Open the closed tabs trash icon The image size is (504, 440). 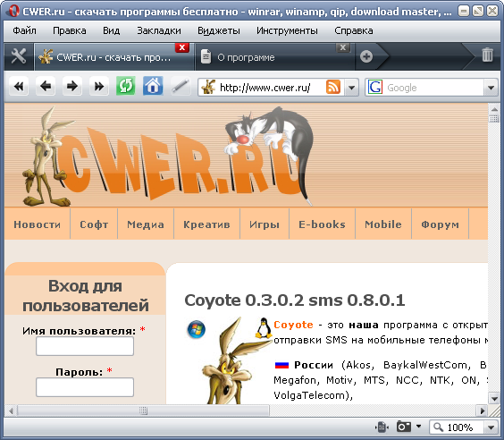point(487,55)
